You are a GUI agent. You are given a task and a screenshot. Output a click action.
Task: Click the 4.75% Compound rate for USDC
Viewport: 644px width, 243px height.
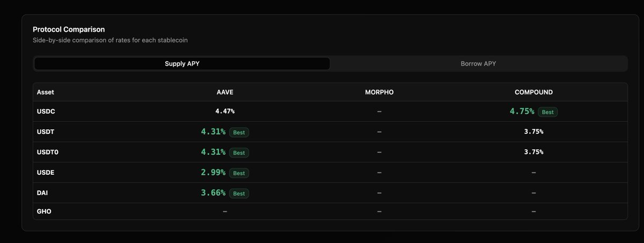522,111
